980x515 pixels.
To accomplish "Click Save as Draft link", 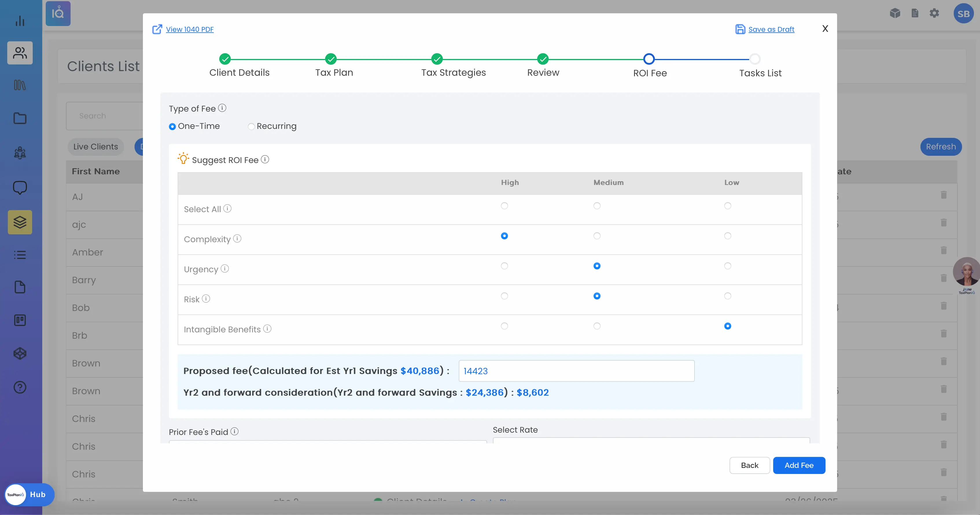I will coord(771,29).
